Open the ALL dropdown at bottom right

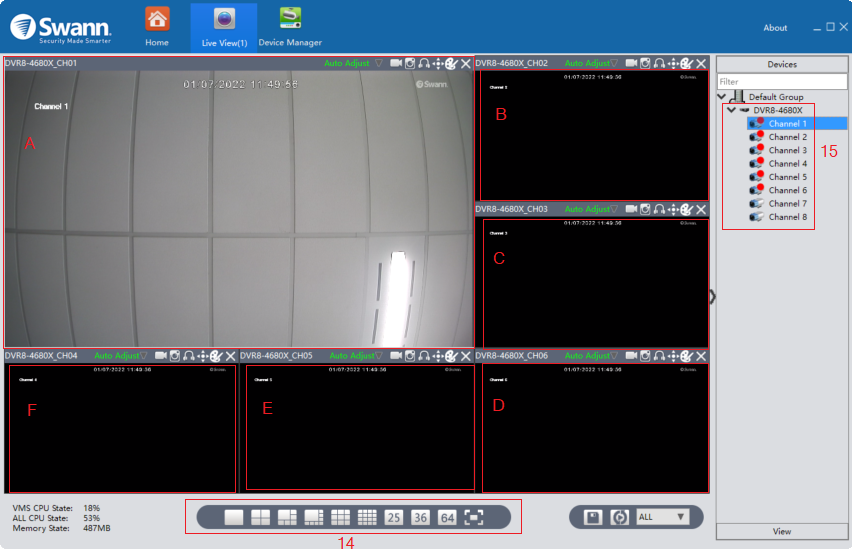tap(662, 517)
